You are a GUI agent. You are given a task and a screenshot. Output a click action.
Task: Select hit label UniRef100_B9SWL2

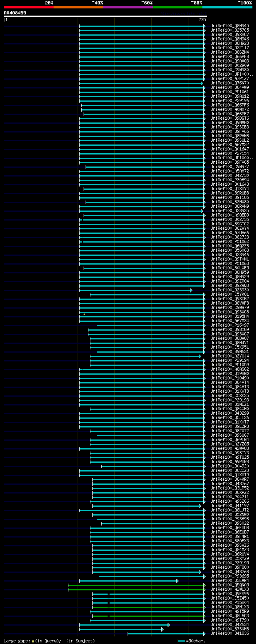pyautogui.click(x=230, y=140)
